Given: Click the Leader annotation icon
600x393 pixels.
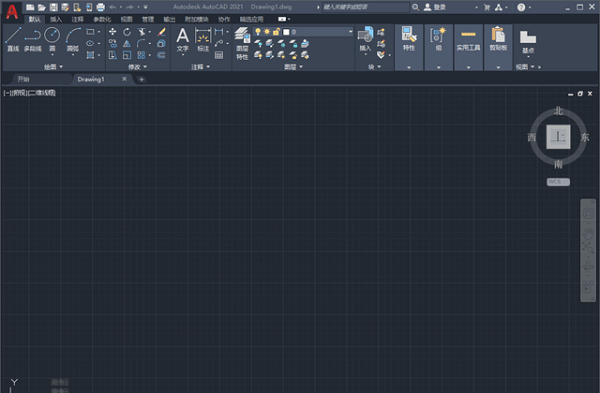Looking at the screenshot, I should 219,43.
